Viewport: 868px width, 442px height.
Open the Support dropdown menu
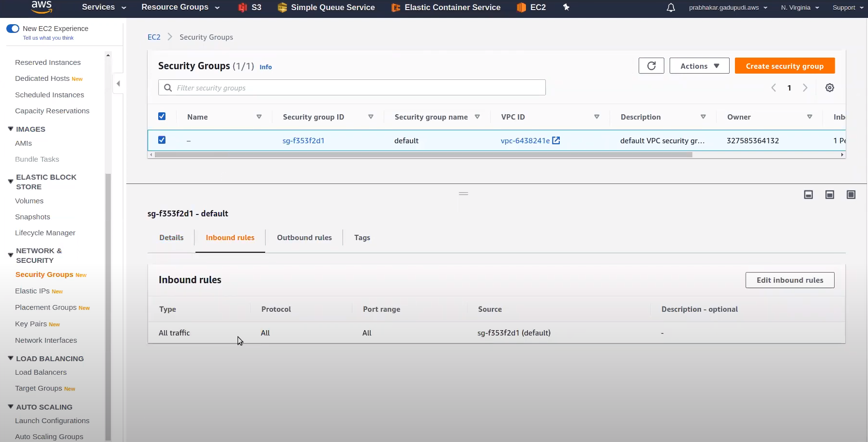pos(848,8)
